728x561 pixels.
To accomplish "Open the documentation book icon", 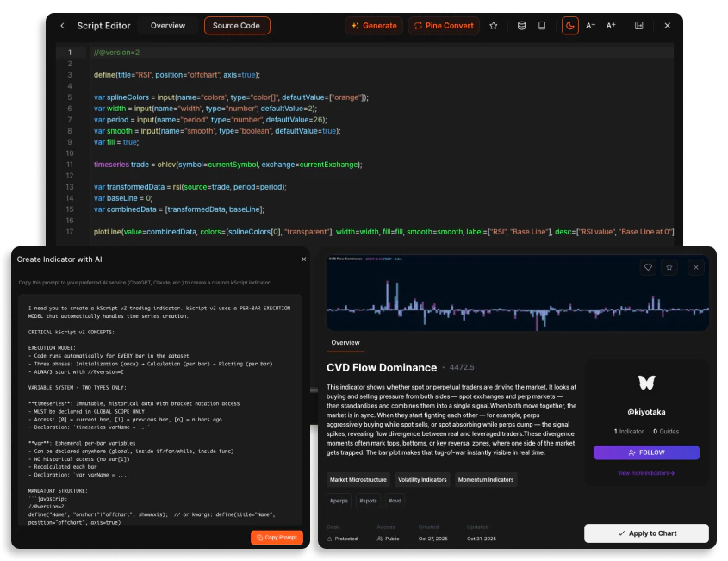I will point(542,26).
